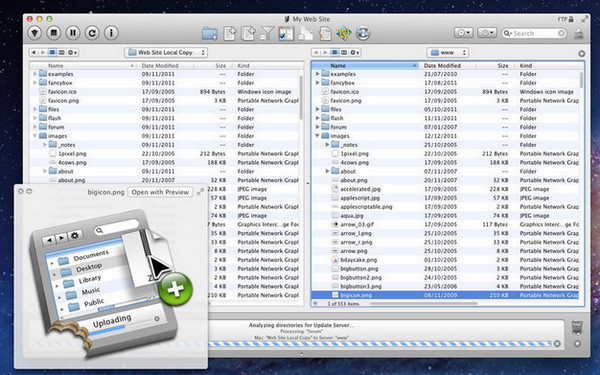Switch local pane to column view
Screen dimensions: 600x375
coord(61,52)
